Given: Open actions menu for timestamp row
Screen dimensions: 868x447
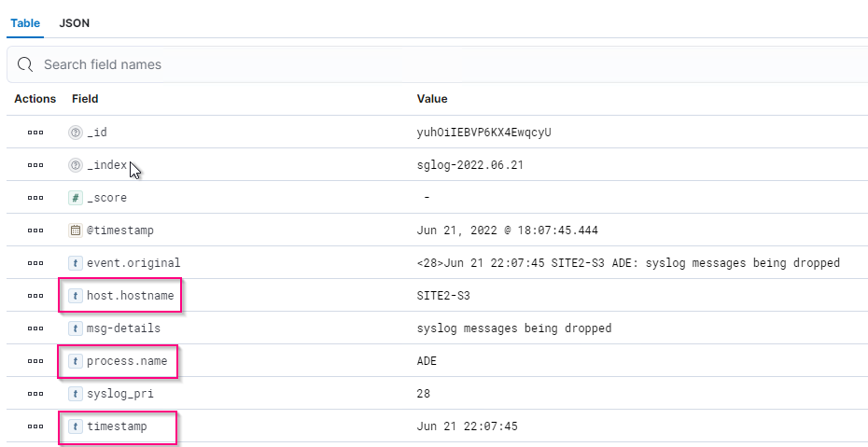Looking at the screenshot, I should click(x=35, y=426).
